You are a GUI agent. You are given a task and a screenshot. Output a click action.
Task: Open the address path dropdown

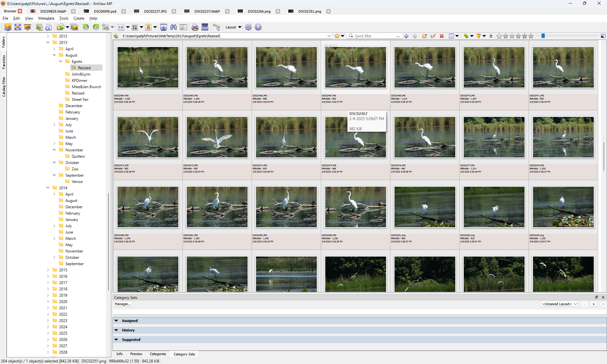pos(329,36)
